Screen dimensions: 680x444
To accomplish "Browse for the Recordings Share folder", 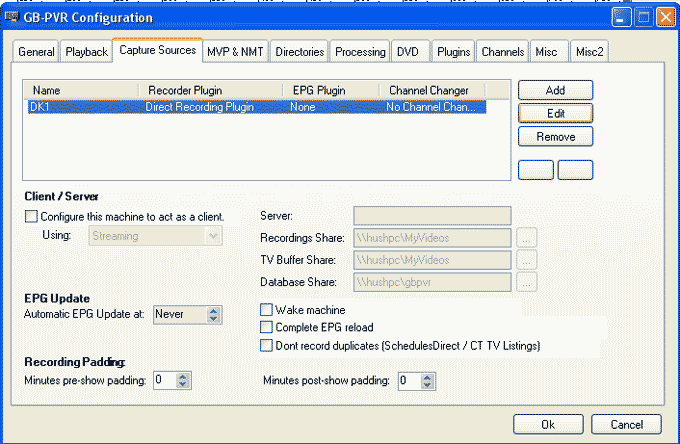I will (x=526, y=238).
